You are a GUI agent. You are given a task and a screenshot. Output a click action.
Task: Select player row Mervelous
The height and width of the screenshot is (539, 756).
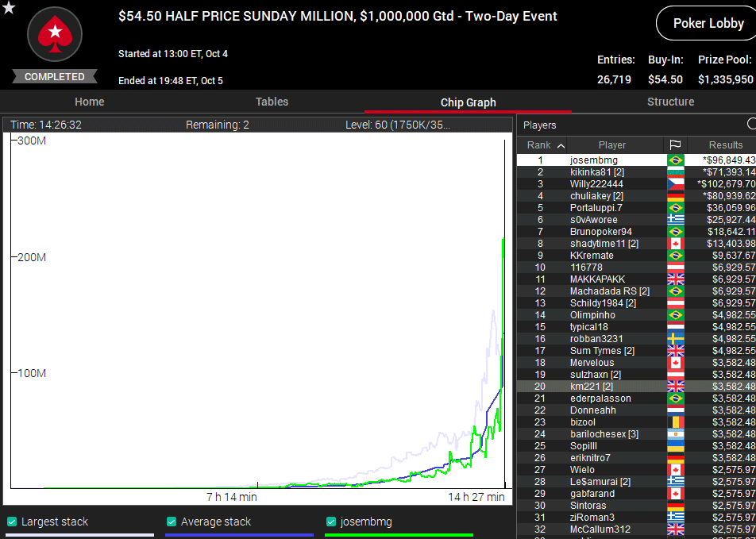tap(636, 363)
